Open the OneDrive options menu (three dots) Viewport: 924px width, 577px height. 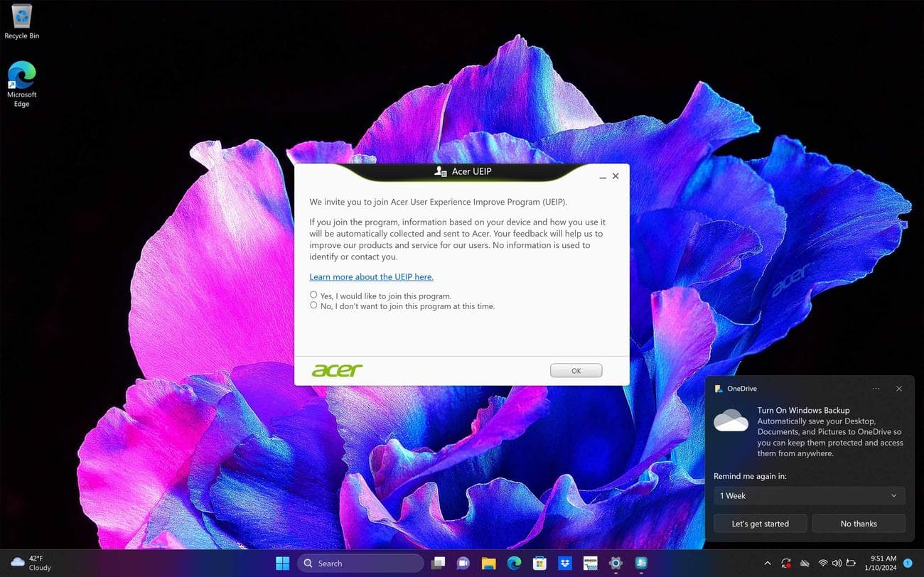click(x=876, y=389)
